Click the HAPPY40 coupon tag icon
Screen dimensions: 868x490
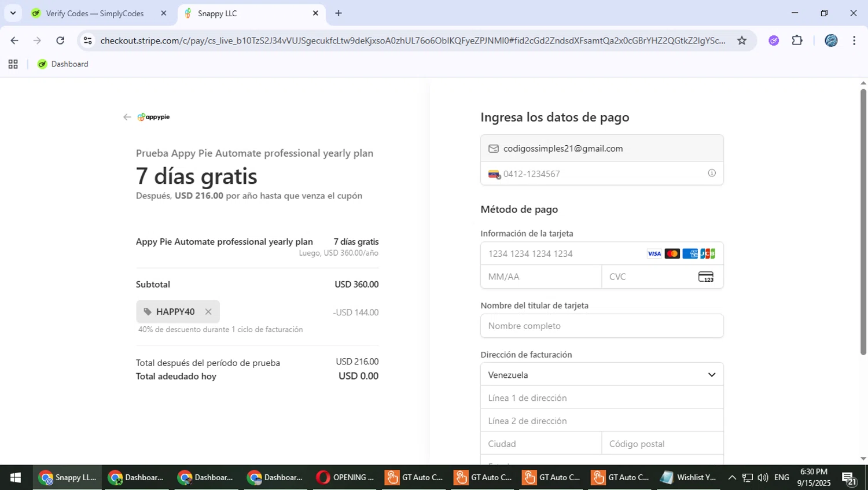(x=148, y=312)
